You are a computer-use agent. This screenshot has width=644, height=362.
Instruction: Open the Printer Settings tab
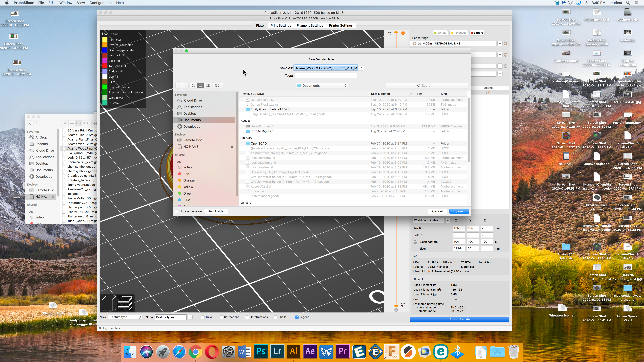pos(340,26)
